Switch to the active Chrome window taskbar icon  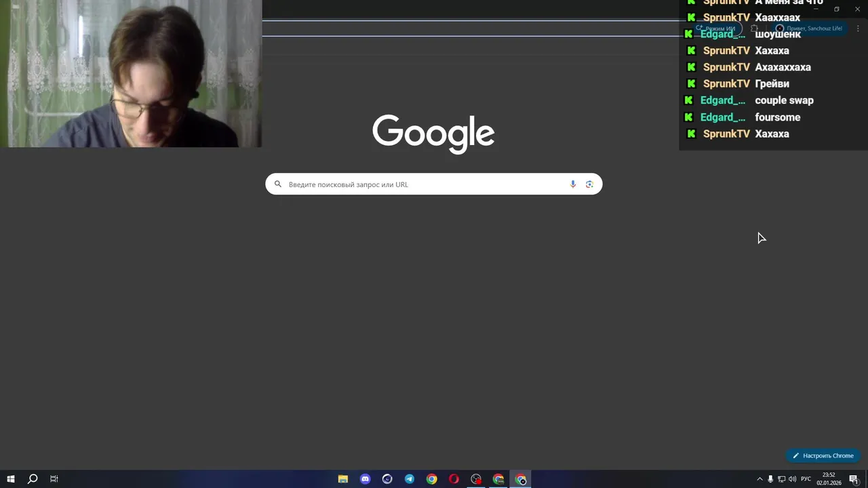pos(520,479)
